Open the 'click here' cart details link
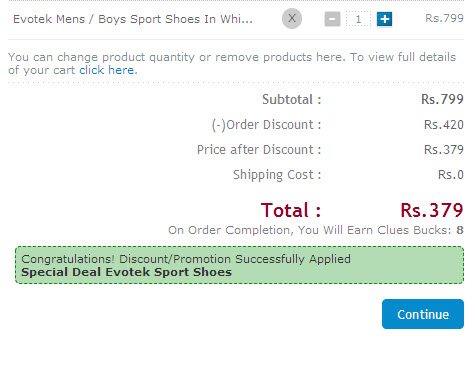 [107, 70]
